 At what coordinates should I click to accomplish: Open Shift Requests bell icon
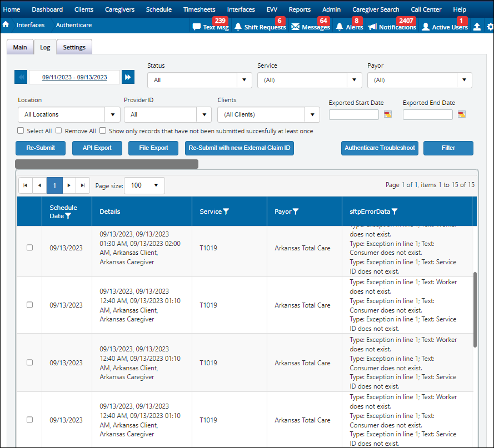[238, 27]
